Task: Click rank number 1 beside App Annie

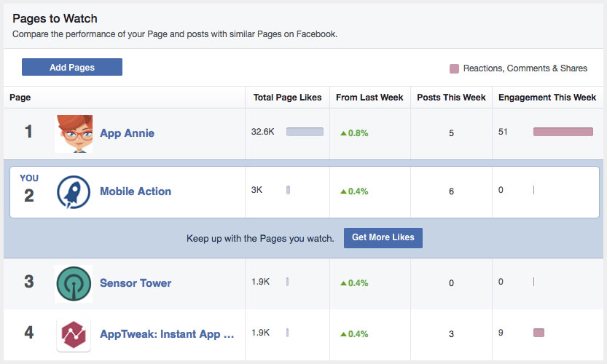Action: [28, 132]
